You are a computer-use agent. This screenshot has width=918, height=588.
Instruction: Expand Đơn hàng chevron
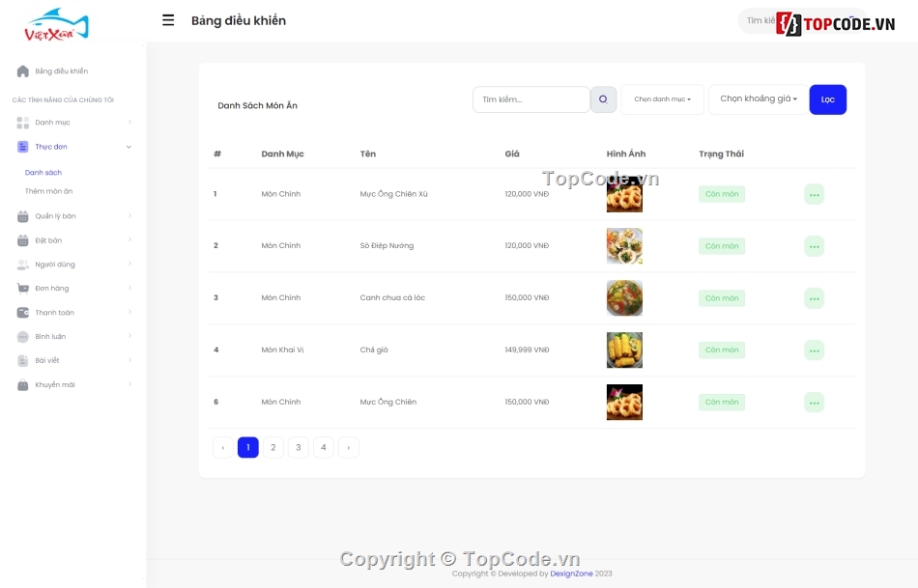(x=129, y=288)
